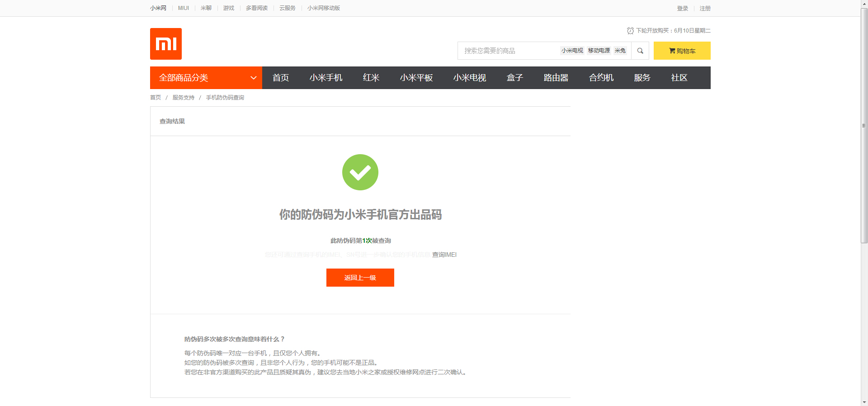
Task: Click the 防伪码多次被多次查询意味着什么 question heading
Action: click(x=234, y=339)
